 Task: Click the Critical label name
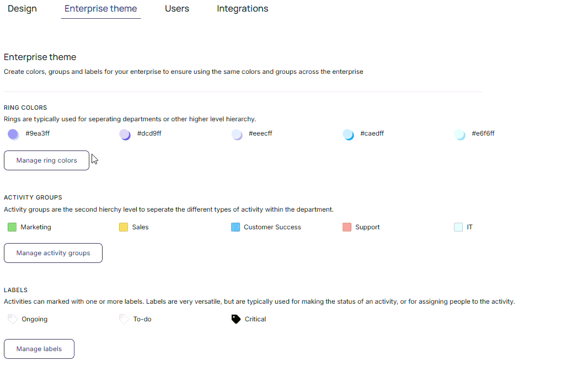point(255,319)
